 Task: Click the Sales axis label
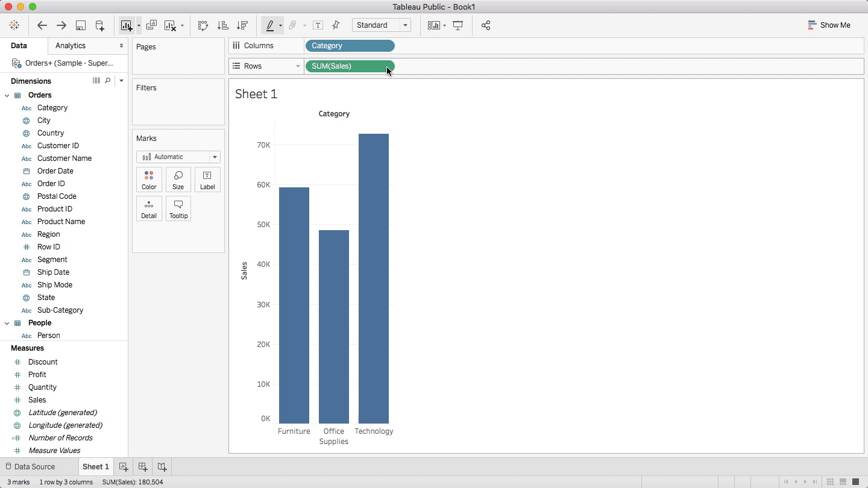tap(244, 271)
